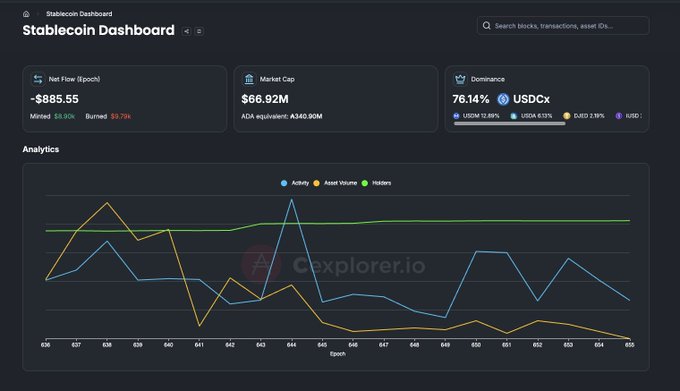Toggle the Asset Volume series in legend

point(335,183)
